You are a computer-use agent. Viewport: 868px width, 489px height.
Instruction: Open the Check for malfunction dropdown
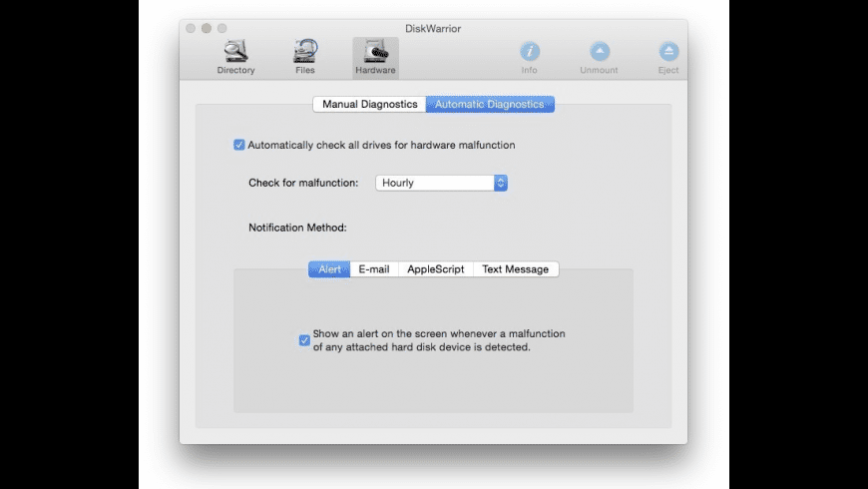click(x=441, y=183)
